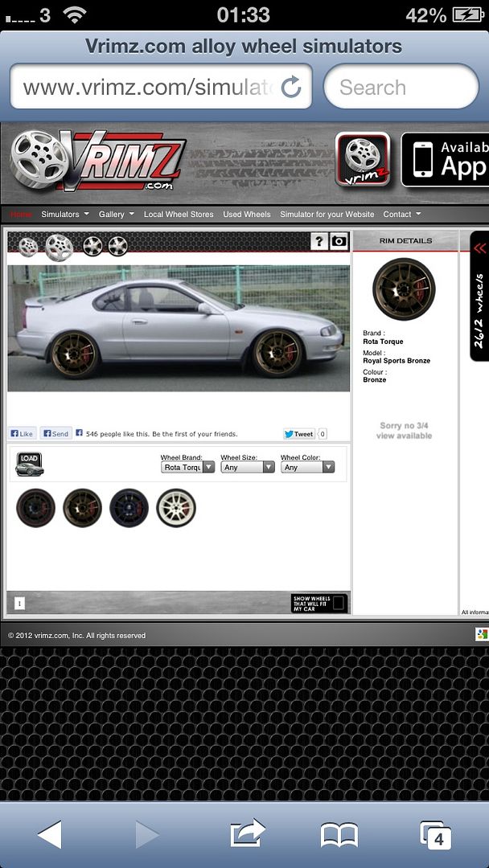This screenshot has height=868, width=489.
Task: Open the Contact menu
Action: tap(402, 215)
